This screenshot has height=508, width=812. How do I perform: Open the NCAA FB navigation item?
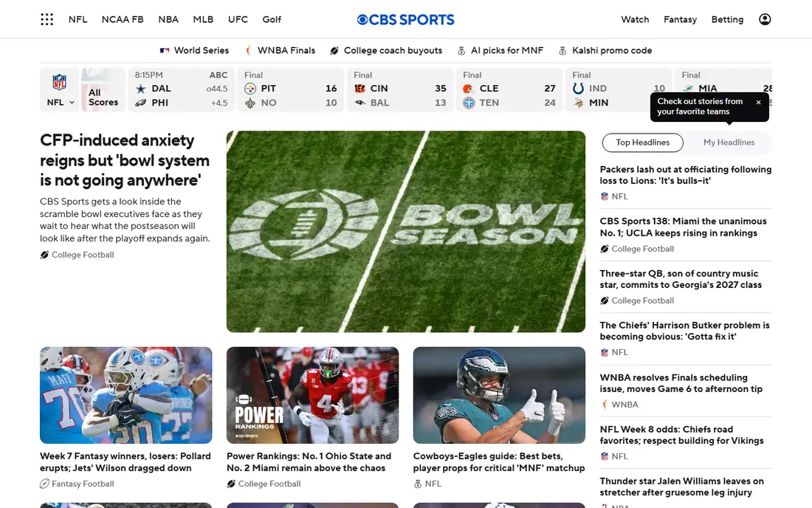(123, 19)
